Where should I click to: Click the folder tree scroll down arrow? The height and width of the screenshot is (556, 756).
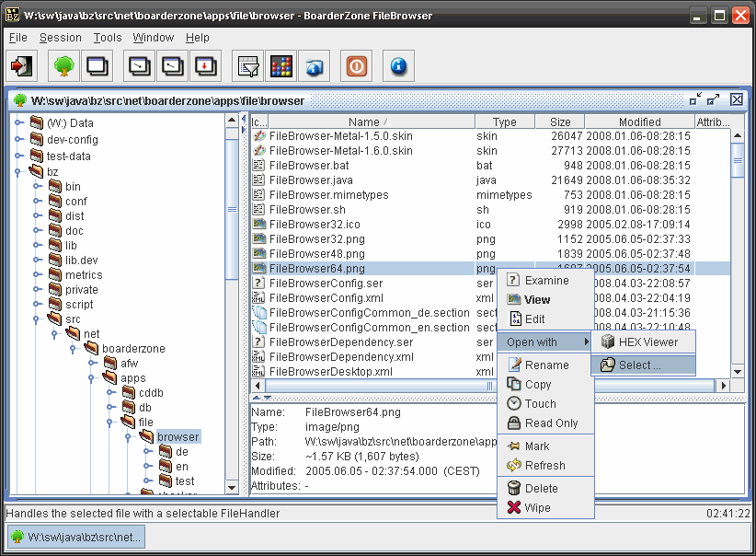(232, 488)
